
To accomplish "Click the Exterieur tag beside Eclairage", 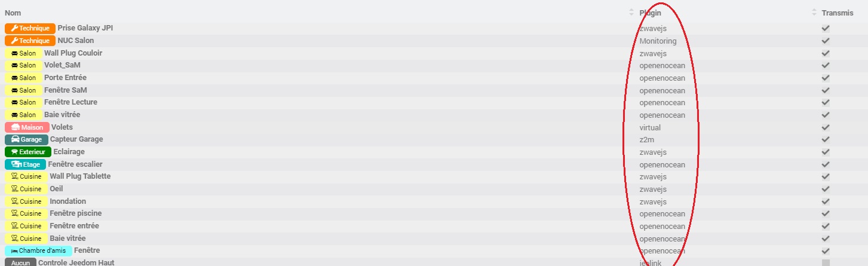I will pos(28,152).
